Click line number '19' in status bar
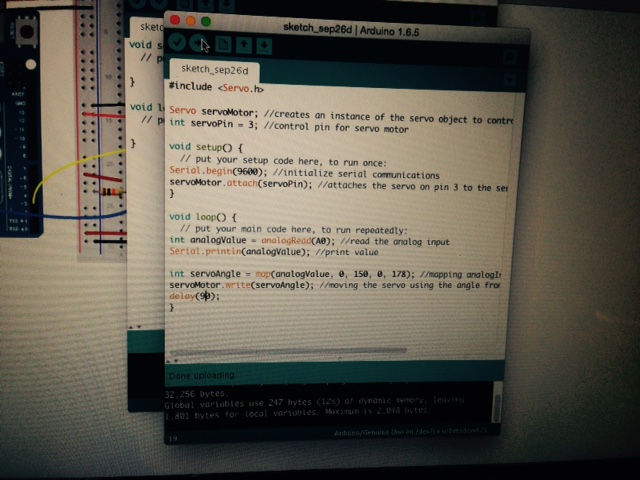Viewport: 640px width, 480px height. [x=173, y=438]
